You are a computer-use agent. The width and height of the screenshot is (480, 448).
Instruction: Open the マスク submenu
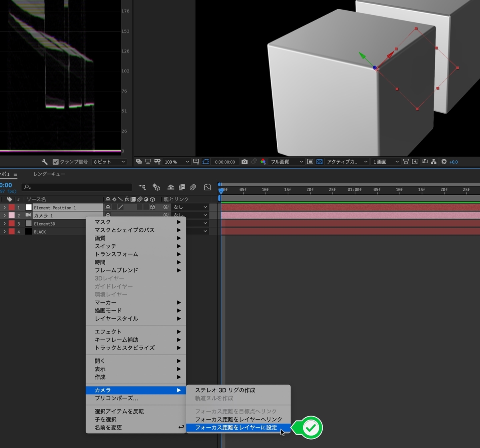[136, 222]
